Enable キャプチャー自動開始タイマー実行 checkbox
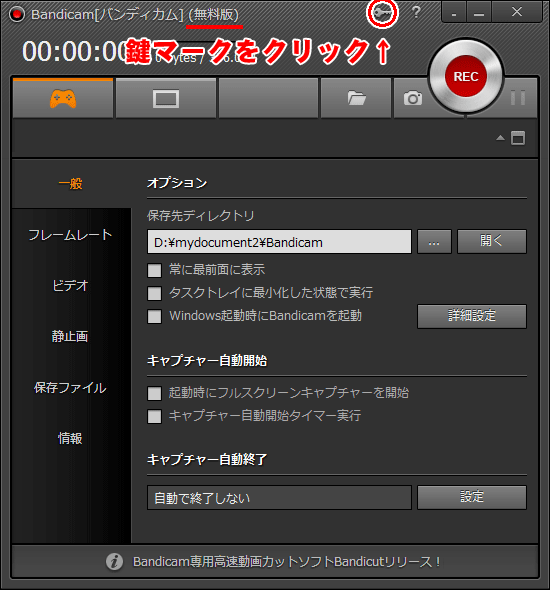 (x=154, y=417)
